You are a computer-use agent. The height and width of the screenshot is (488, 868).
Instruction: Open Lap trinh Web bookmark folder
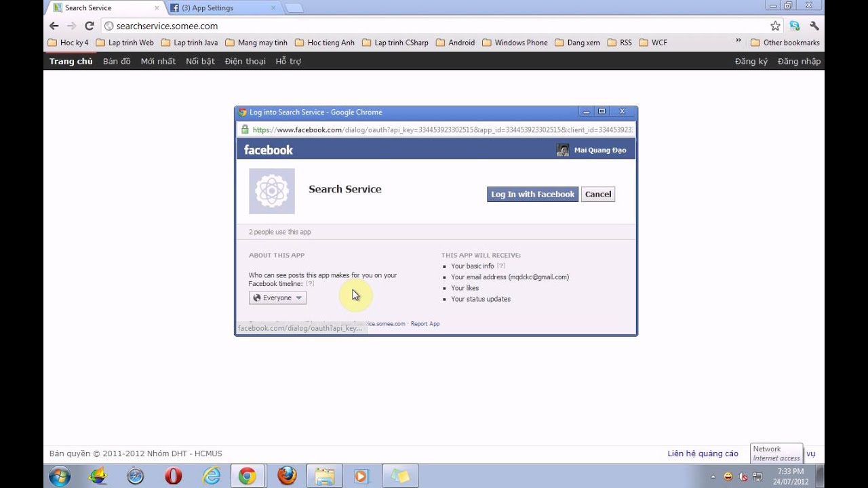coord(125,42)
